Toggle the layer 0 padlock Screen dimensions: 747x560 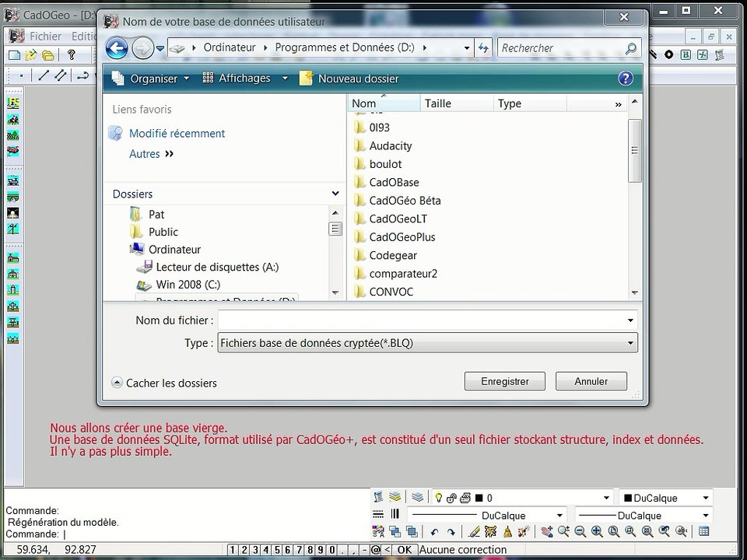pyautogui.click(x=451, y=498)
